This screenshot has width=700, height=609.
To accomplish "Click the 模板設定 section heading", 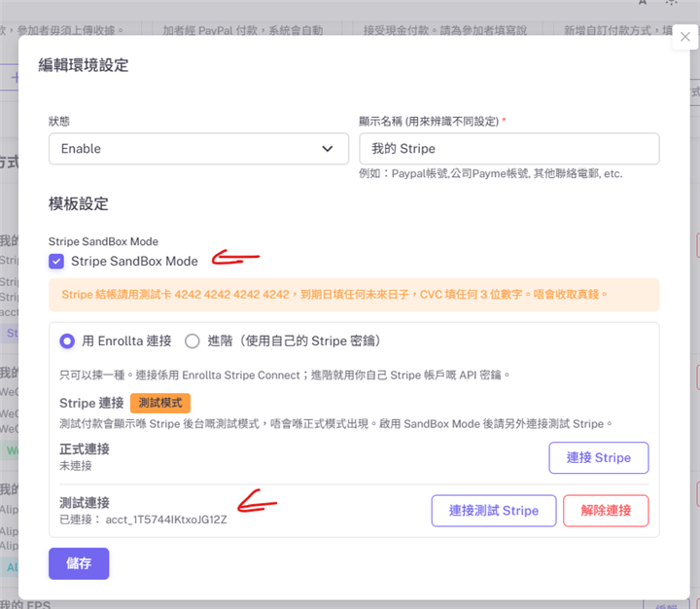I will point(79,204).
